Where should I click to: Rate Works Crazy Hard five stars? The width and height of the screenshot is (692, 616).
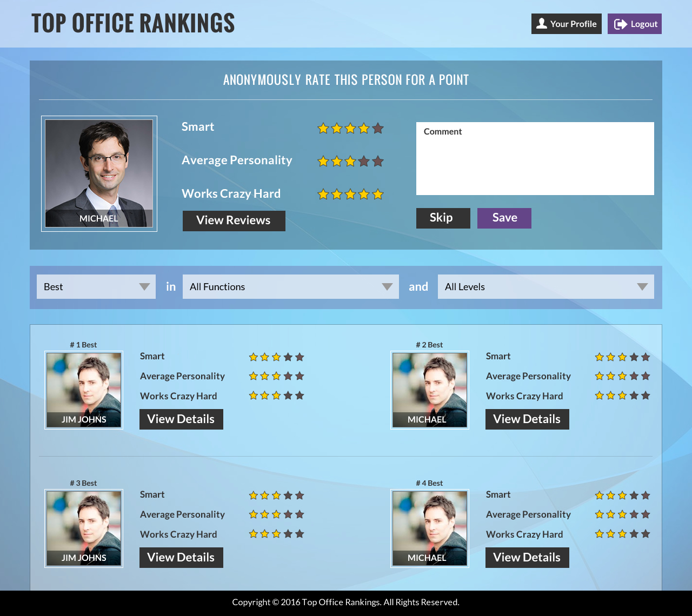pyautogui.click(x=378, y=194)
